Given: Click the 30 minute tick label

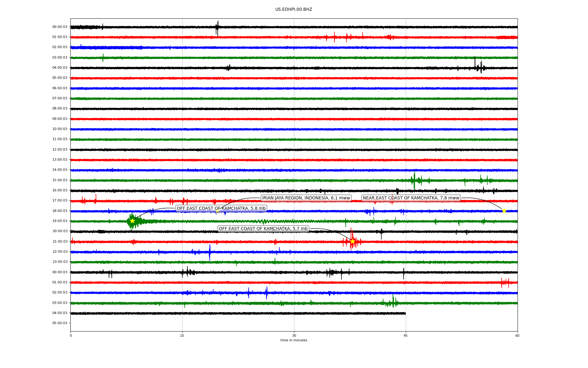Looking at the screenshot, I should [x=294, y=335].
